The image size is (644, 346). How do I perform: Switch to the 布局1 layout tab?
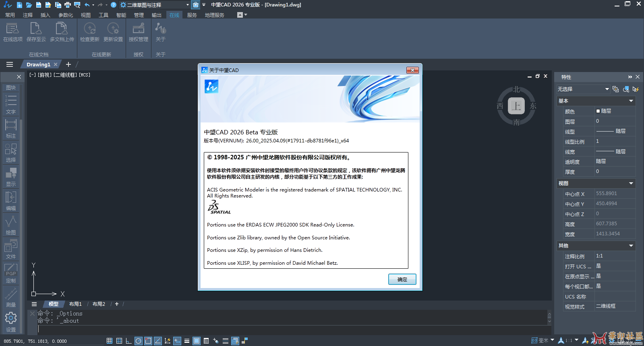tap(75, 304)
